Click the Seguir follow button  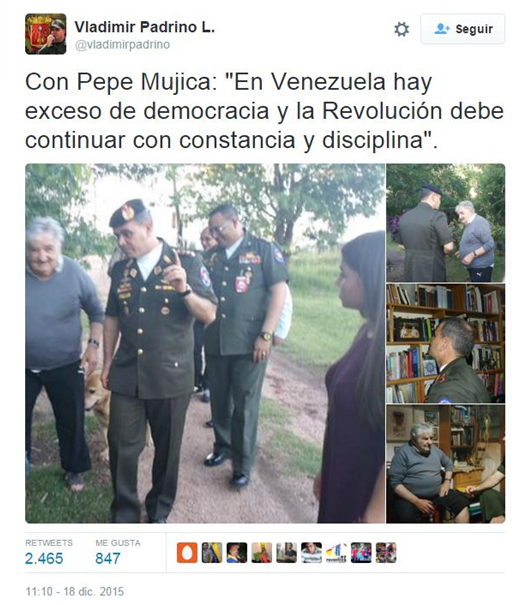tap(463, 29)
